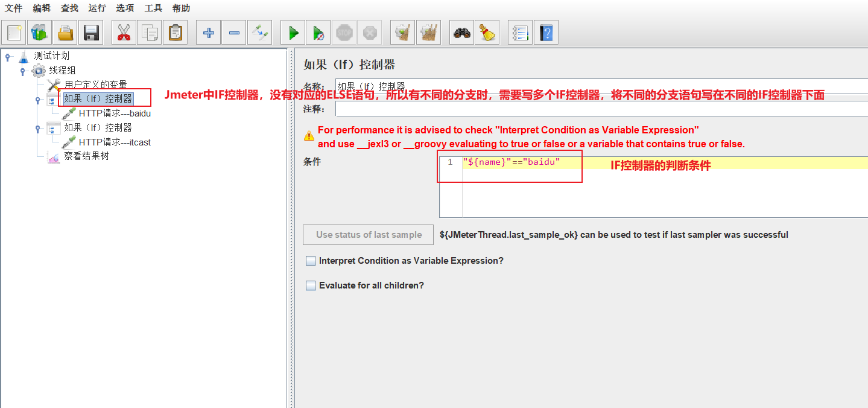This screenshot has height=408, width=868.
Task: Open the 运行 menu
Action: 97,8
